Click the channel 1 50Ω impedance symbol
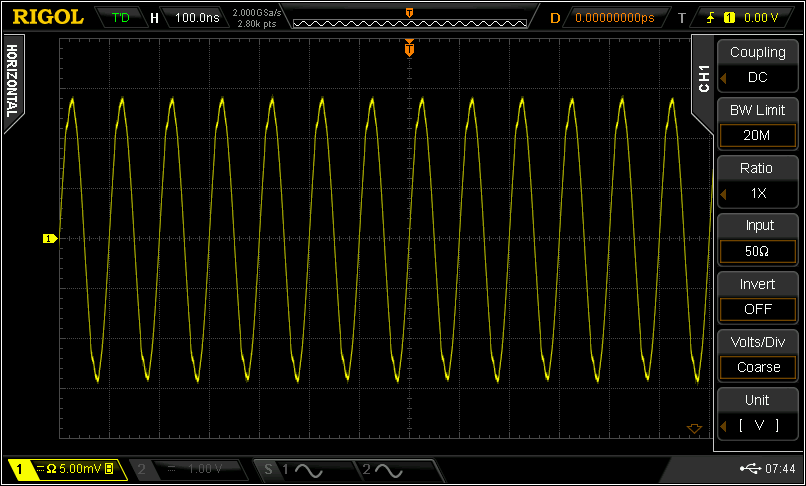 51,469
